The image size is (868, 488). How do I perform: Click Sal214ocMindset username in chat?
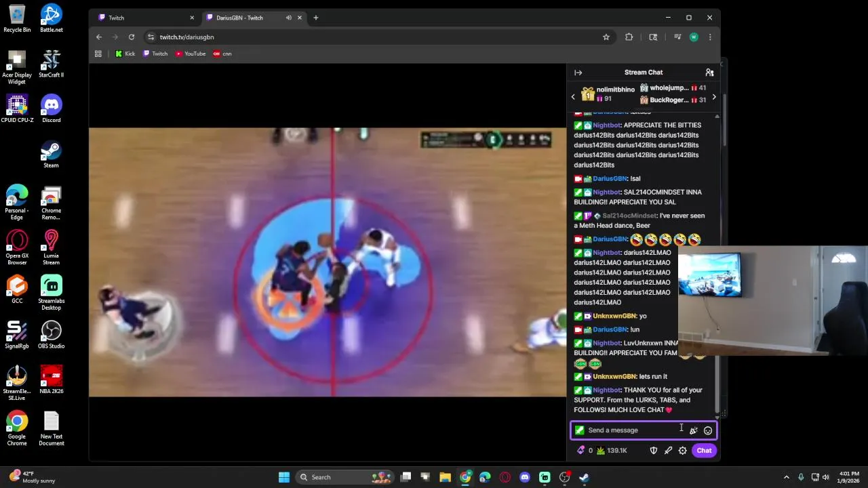pos(629,216)
